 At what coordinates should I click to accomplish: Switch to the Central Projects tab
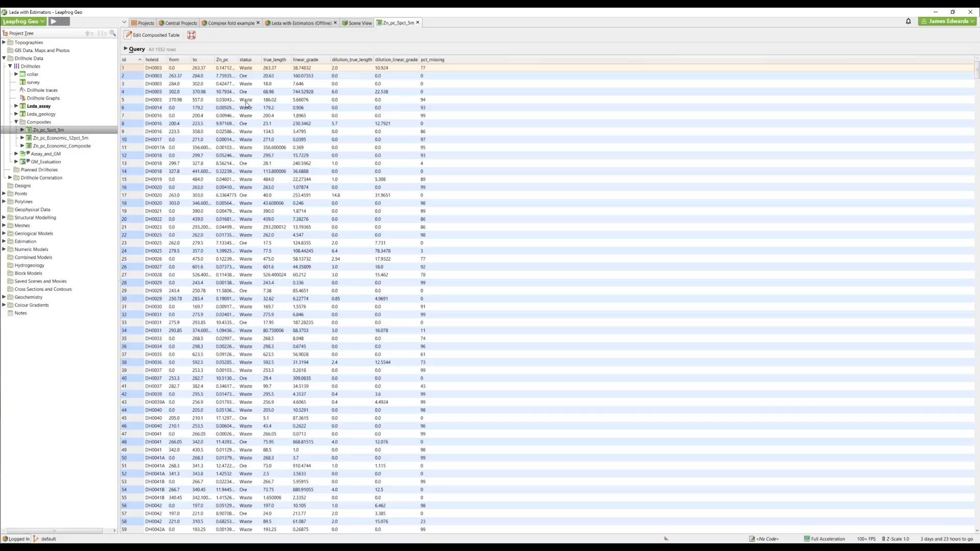pos(178,23)
